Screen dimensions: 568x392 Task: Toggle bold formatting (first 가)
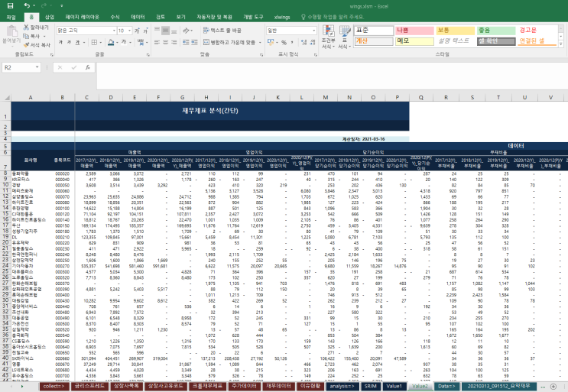(x=60, y=42)
